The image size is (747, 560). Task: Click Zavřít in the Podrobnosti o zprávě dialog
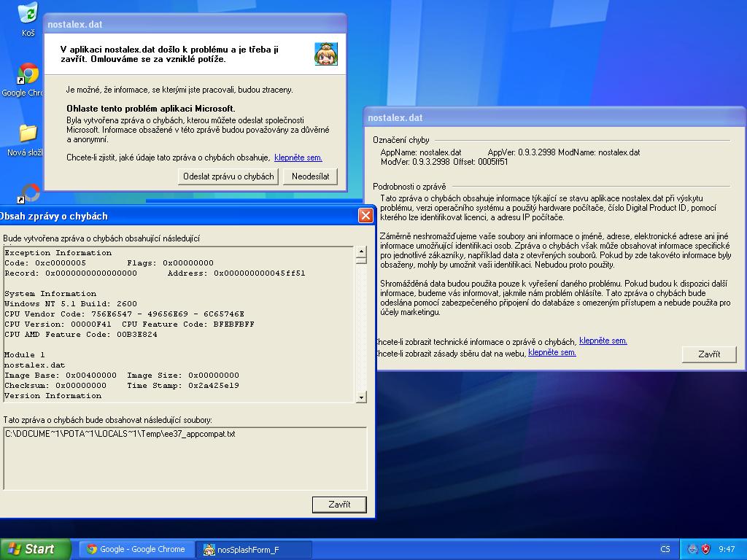(709, 354)
